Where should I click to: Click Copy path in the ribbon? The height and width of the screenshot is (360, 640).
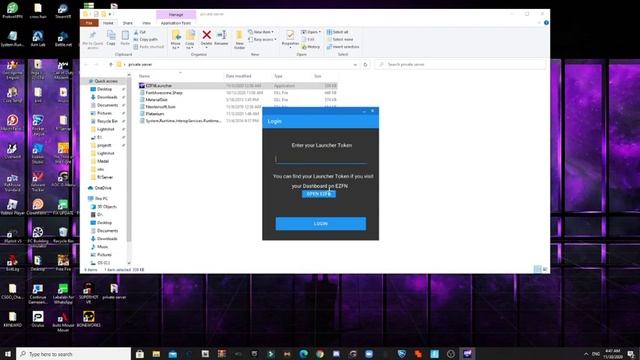146,39
